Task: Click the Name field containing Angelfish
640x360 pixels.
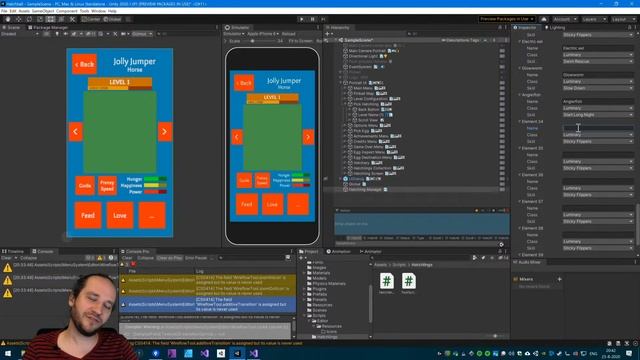Action: tap(598, 102)
